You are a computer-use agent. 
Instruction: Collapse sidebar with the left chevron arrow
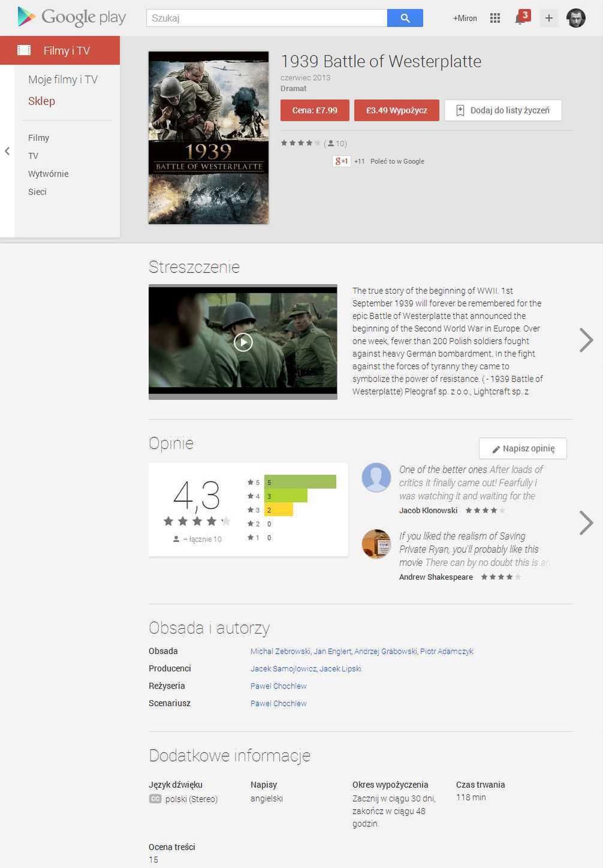point(7,151)
